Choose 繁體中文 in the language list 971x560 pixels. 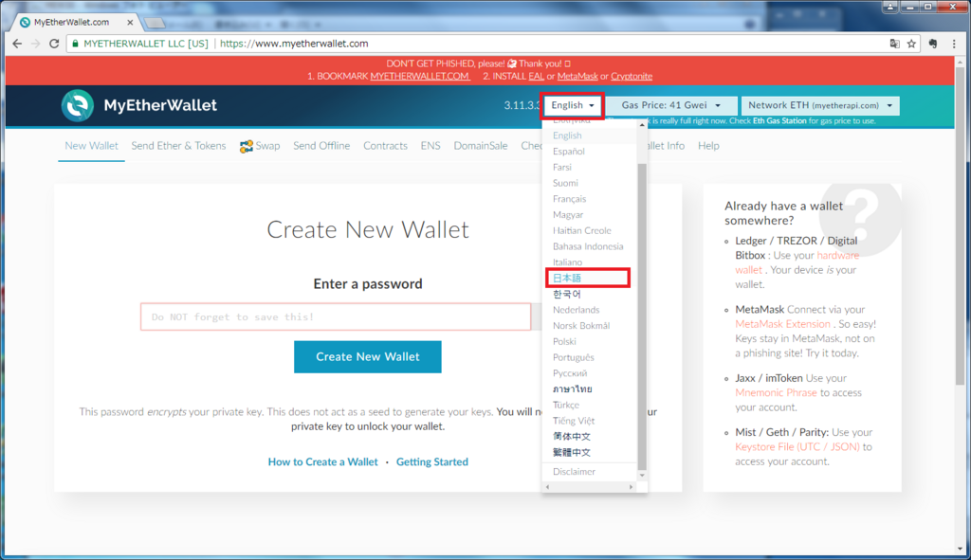(572, 452)
